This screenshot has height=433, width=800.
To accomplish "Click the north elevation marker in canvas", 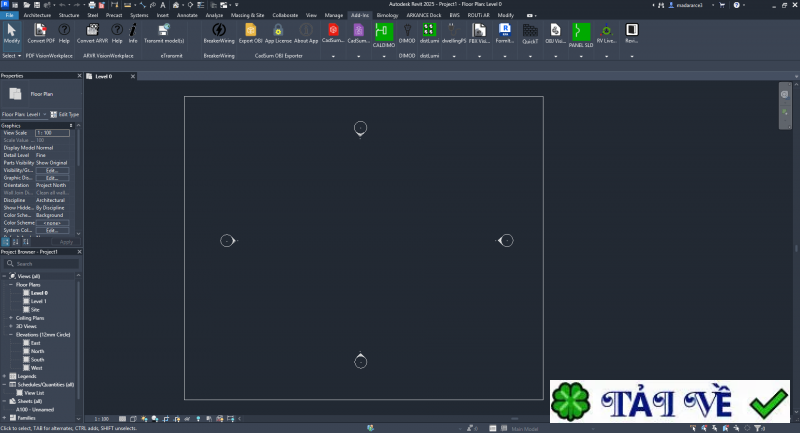I will [x=360, y=129].
